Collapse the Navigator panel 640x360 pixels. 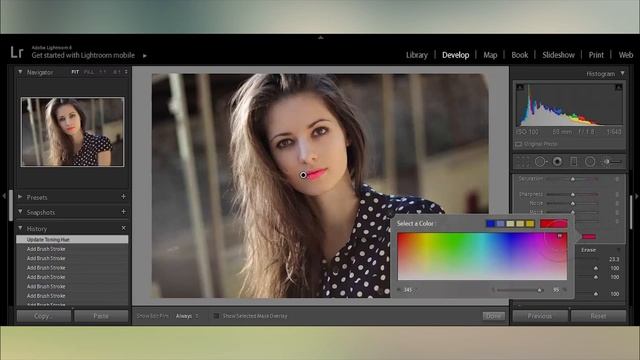[20, 72]
